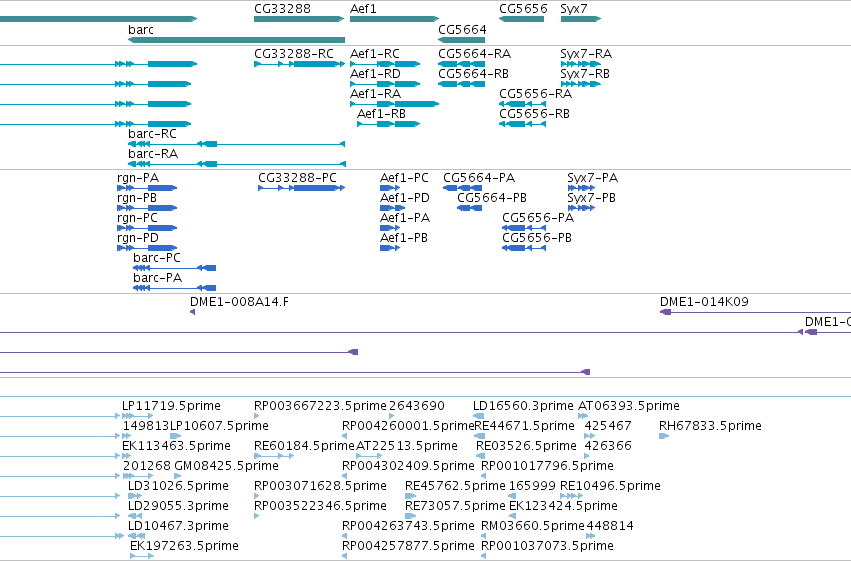The height and width of the screenshot is (561, 851).
Task: Select the CG5656 gene feature
Action: 522,19
